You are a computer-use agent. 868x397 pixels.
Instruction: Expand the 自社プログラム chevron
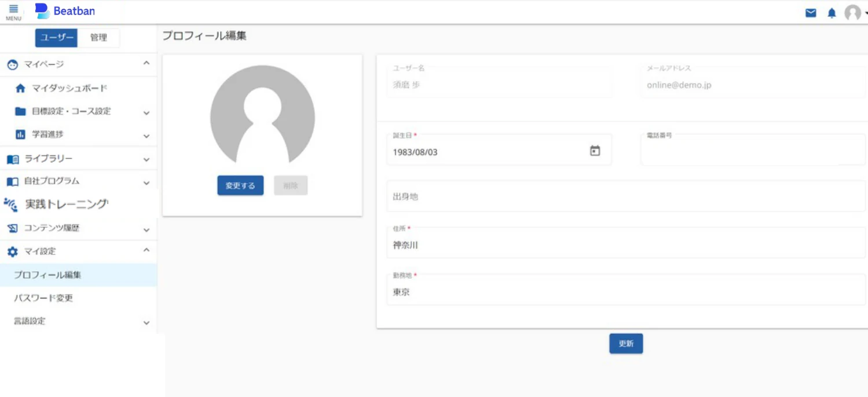click(x=147, y=183)
